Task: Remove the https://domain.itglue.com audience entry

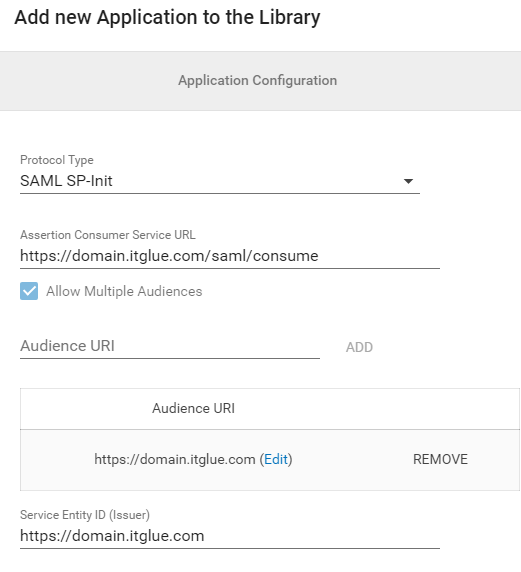Action: coord(440,459)
